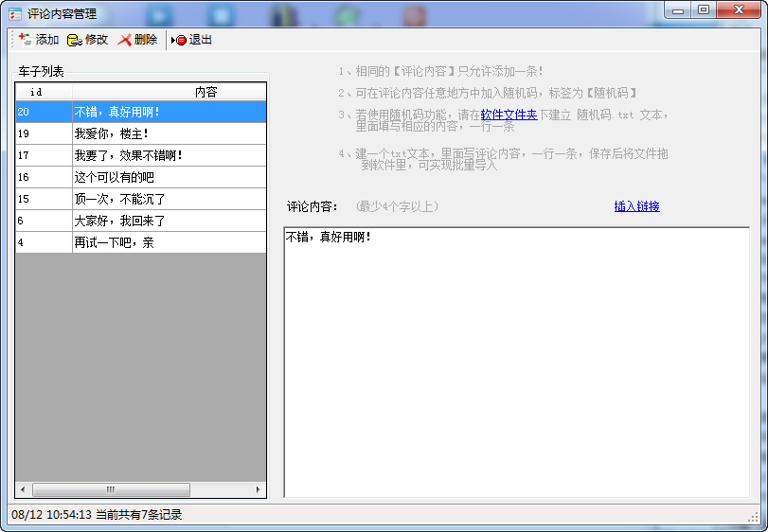The image size is (768, 532).
Task: Select the comment 我要了，效果不错啊！
Action: click(x=170, y=155)
